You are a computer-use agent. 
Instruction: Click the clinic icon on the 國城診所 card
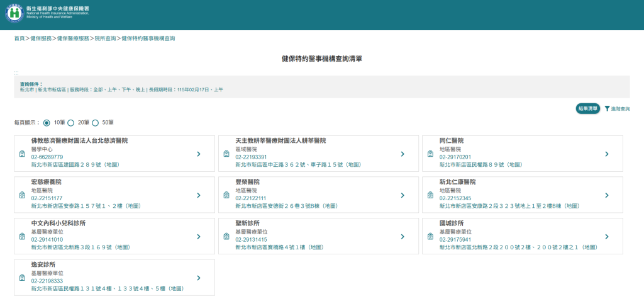pyautogui.click(x=430, y=237)
